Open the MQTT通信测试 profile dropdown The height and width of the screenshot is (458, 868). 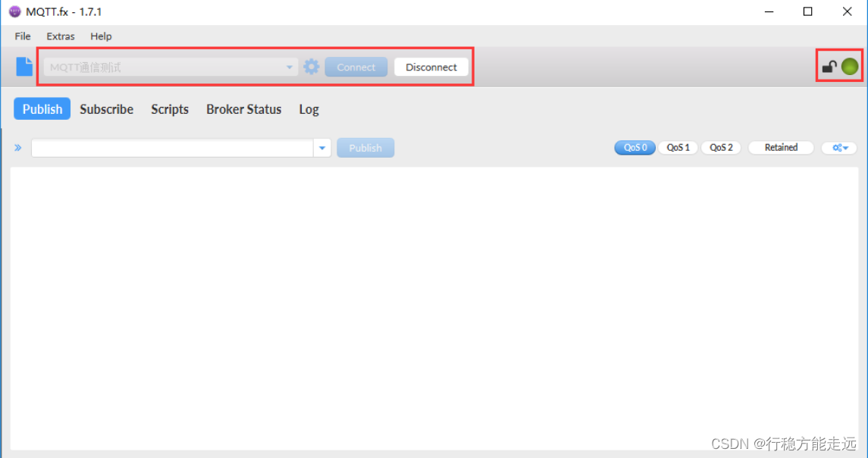point(171,67)
